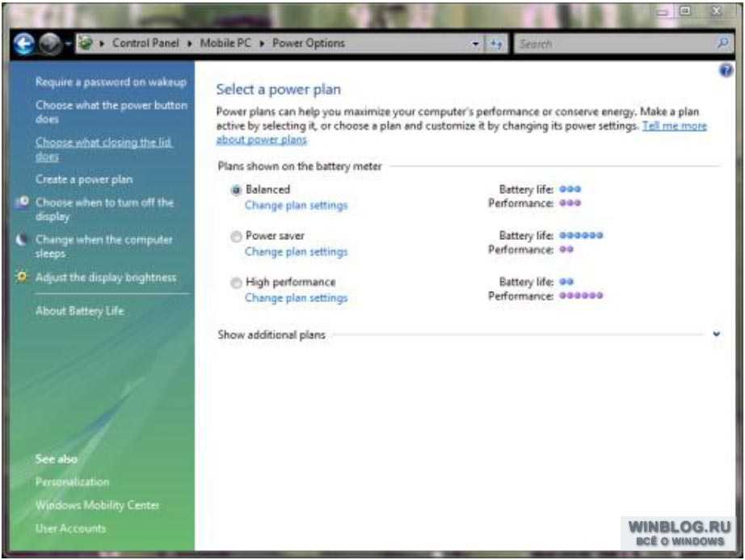Image resolution: width=745 pixels, height=560 pixels.
Task: Select Control Panel breadcrumb in address bar
Action: coord(145,43)
